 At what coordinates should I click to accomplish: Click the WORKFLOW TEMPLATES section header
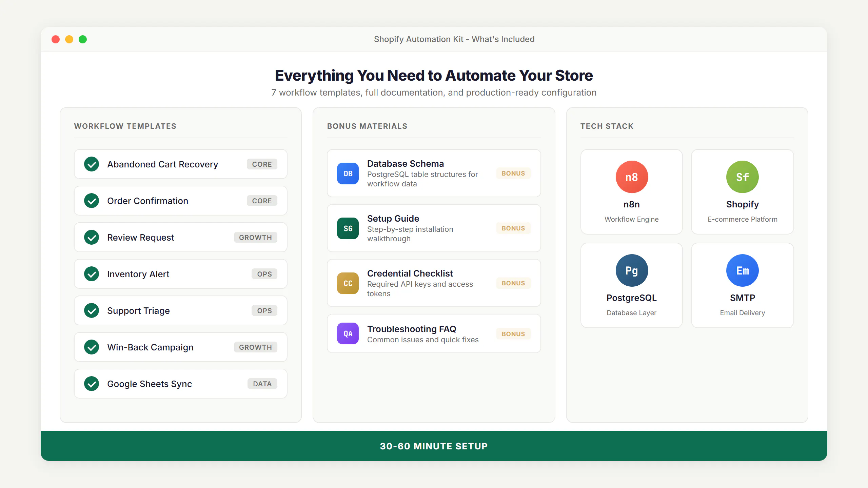coord(125,126)
